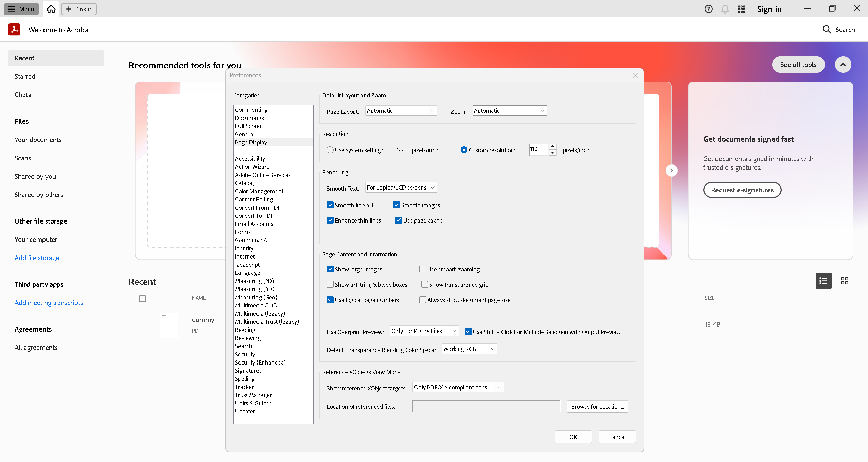The width and height of the screenshot is (868, 462).
Task: Toggle Use logical page numbers checkbox
Action: click(x=330, y=300)
